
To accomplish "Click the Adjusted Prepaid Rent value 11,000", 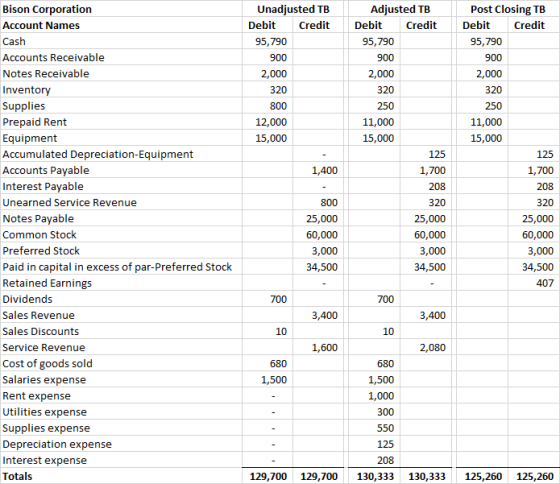I will click(379, 122).
